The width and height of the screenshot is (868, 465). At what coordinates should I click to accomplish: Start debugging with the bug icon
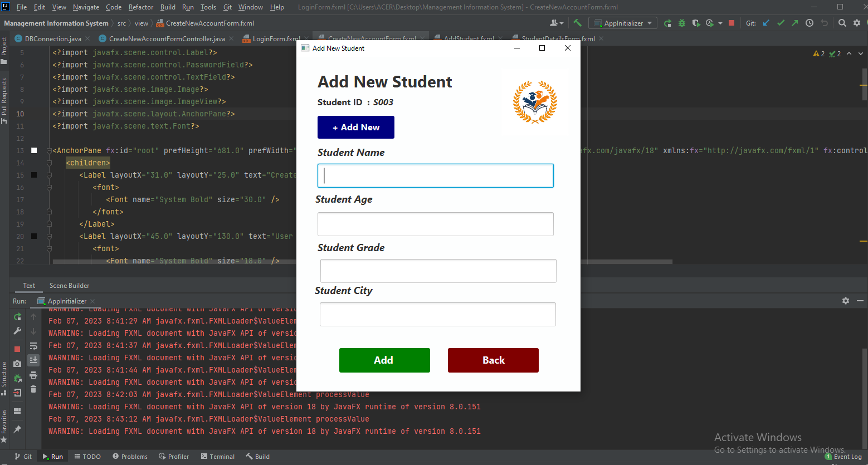pos(682,23)
